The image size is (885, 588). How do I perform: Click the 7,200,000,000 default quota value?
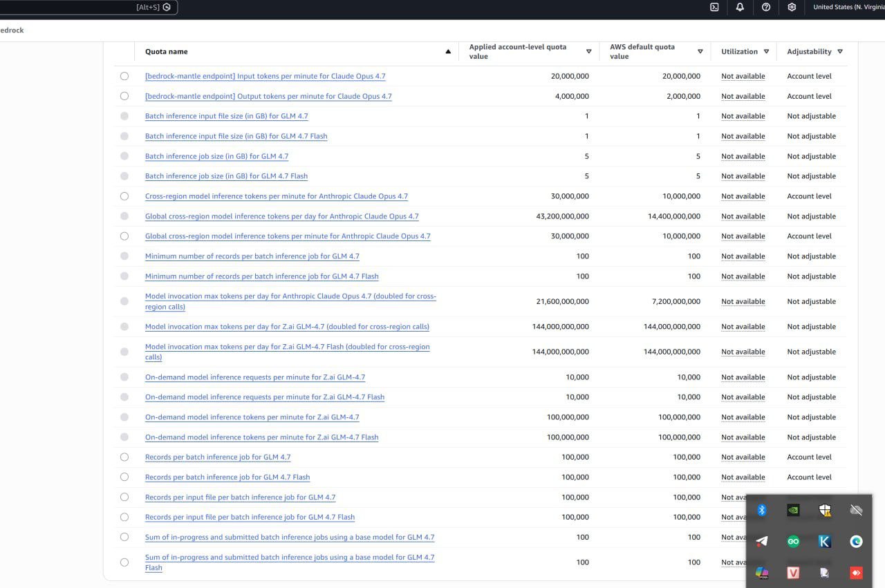(x=676, y=301)
